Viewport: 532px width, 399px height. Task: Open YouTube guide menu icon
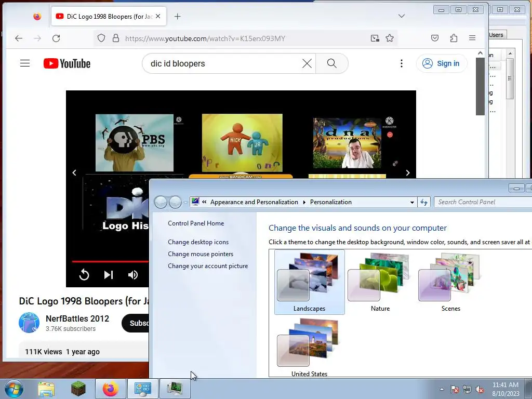click(x=25, y=63)
